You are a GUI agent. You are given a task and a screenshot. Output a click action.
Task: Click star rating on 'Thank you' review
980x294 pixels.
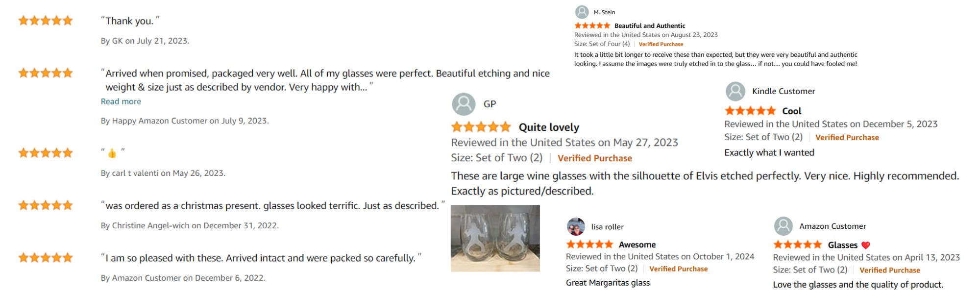pos(46,21)
